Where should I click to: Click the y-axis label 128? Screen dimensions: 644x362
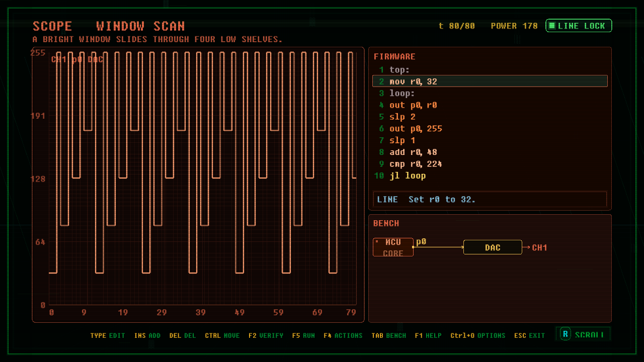38,179
